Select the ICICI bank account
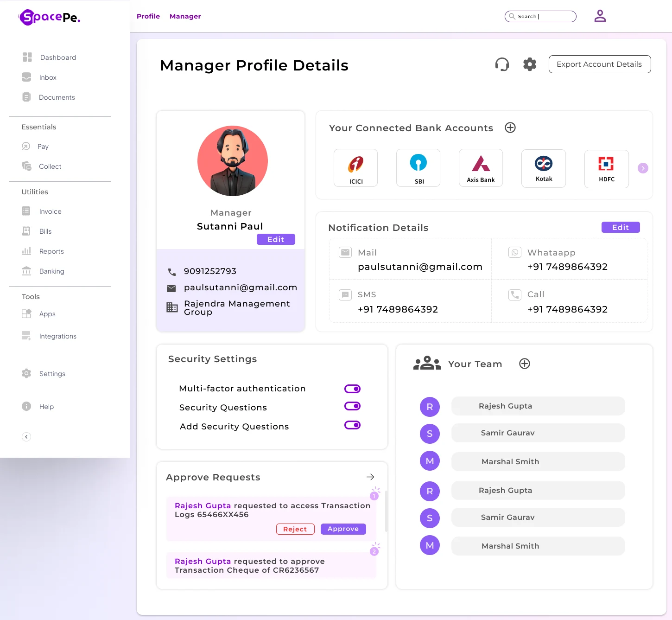This screenshot has width=672, height=620. click(356, 168)
